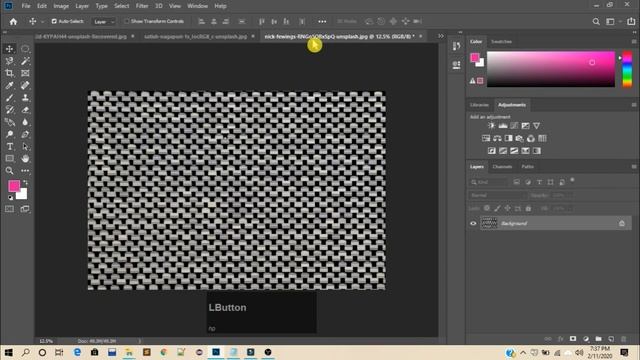Open the Filter menu
This screenshot has width=640, height=360.
[142, 6]
